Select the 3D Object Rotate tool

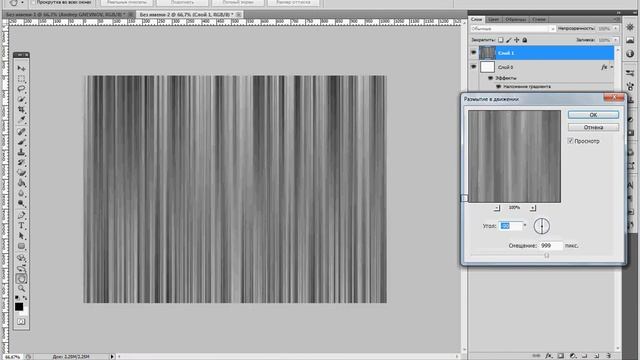tap(21, 258)
